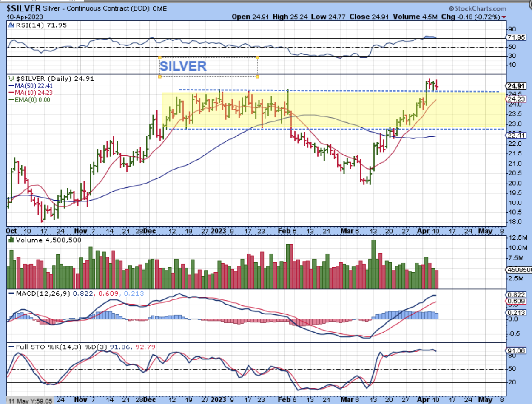Screen dimensions: 532x404
Task: Click the 90 level on RSI axis
Action: point(512,29)
